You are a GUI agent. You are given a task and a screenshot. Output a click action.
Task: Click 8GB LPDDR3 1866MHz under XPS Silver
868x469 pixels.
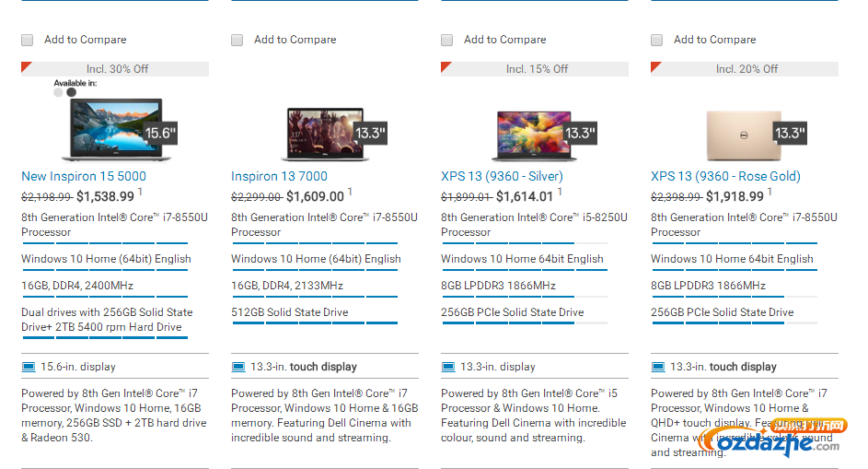pos(498,286)
